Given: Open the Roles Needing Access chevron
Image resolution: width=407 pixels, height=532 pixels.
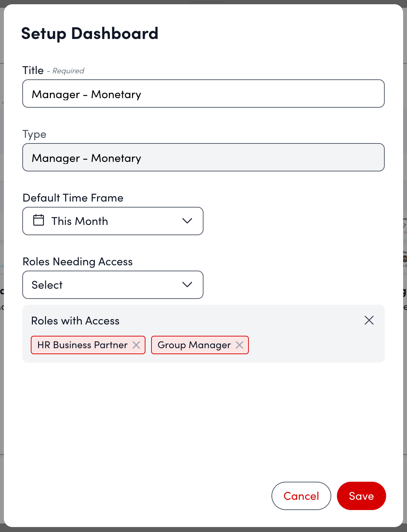Looking at the screenshot, I should 187,285.
